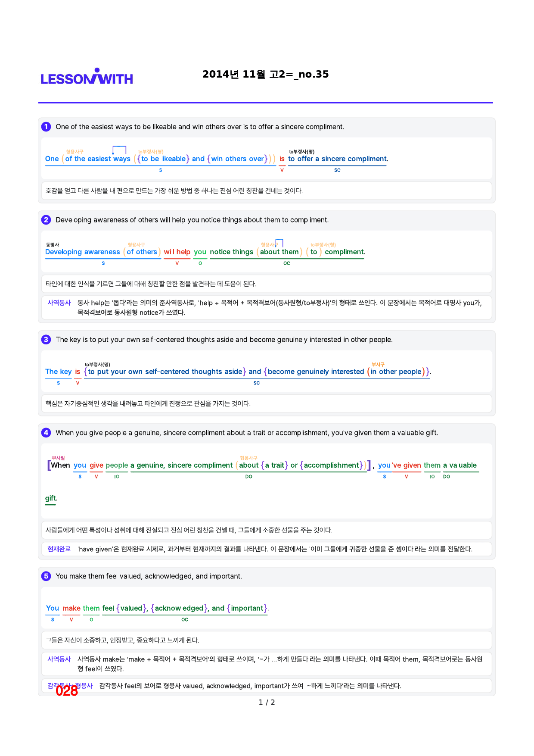Click the braced word 'accomplishment'
The image size is (534, 756).
tap(331, 465)
